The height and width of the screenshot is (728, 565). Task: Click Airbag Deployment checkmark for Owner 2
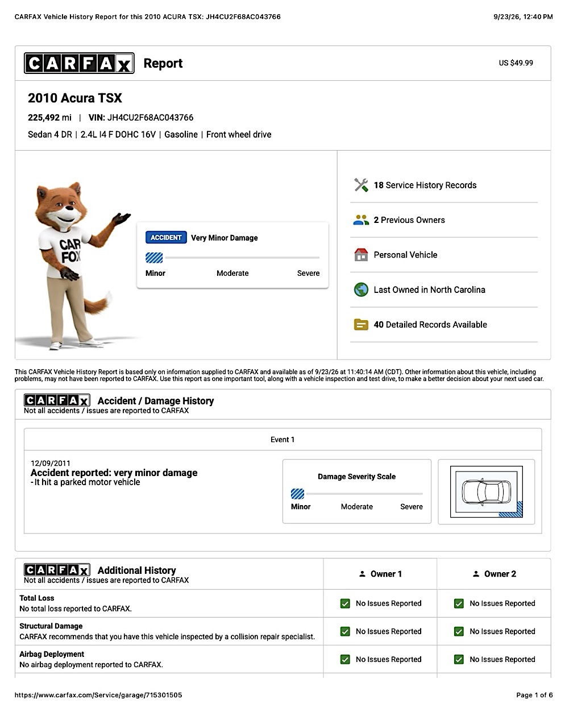(x=459, y=659)
